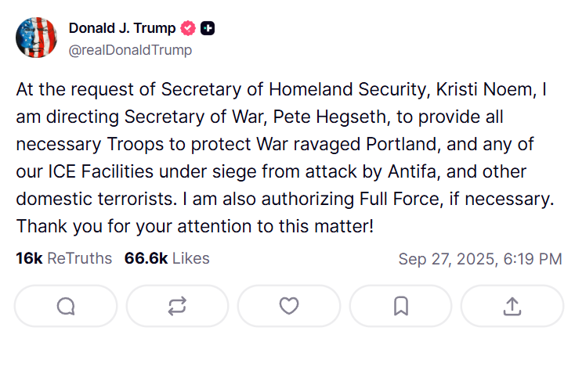Viewport: 575px width, 392px height.
Task: Open the Sep 27, 2025 timestamp
Action: 479,259
